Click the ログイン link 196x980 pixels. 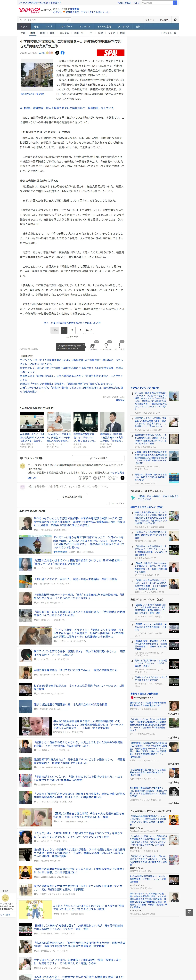57,12
